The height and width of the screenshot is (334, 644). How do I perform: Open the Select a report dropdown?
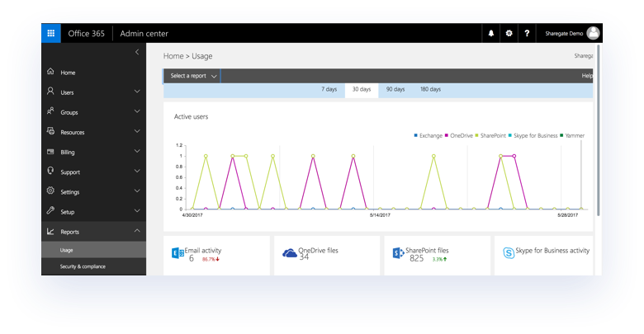[x=192, y=76]
